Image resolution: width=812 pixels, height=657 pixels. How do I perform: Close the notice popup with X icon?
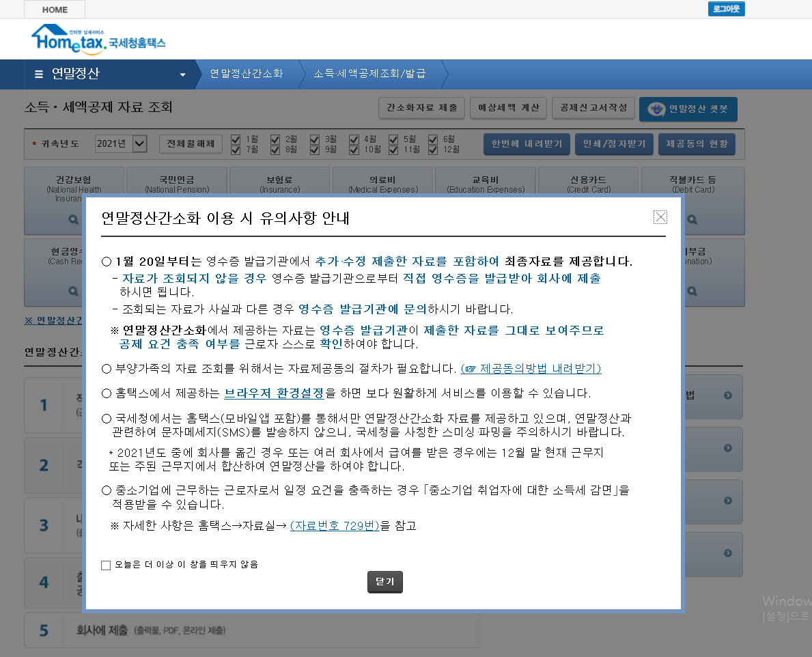(x=660, y=217)
